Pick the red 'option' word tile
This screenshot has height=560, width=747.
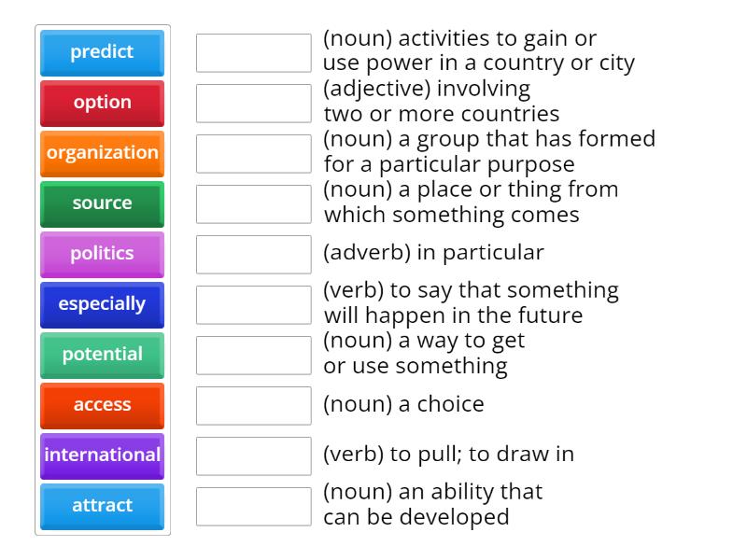tap(102, 103)
